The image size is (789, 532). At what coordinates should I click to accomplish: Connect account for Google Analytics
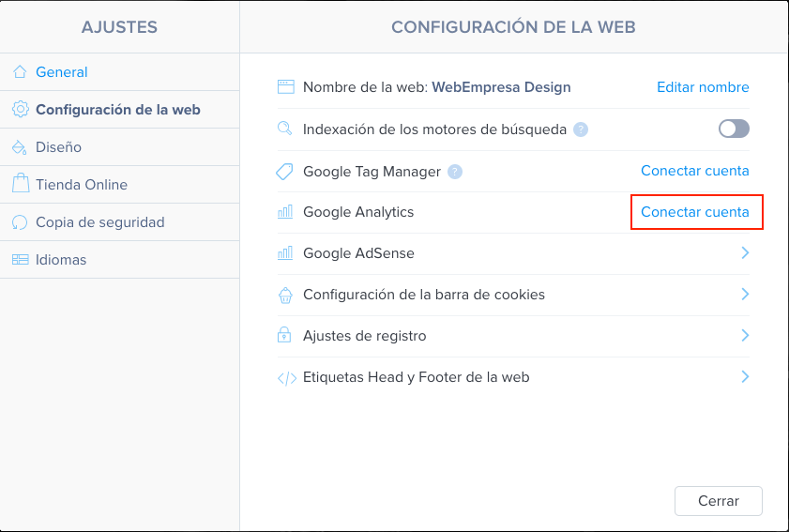[695, 212]
